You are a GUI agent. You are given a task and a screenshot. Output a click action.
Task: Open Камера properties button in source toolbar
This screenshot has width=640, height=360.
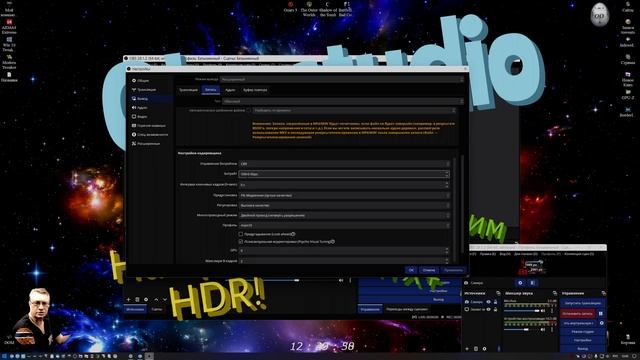pos(520,282)
